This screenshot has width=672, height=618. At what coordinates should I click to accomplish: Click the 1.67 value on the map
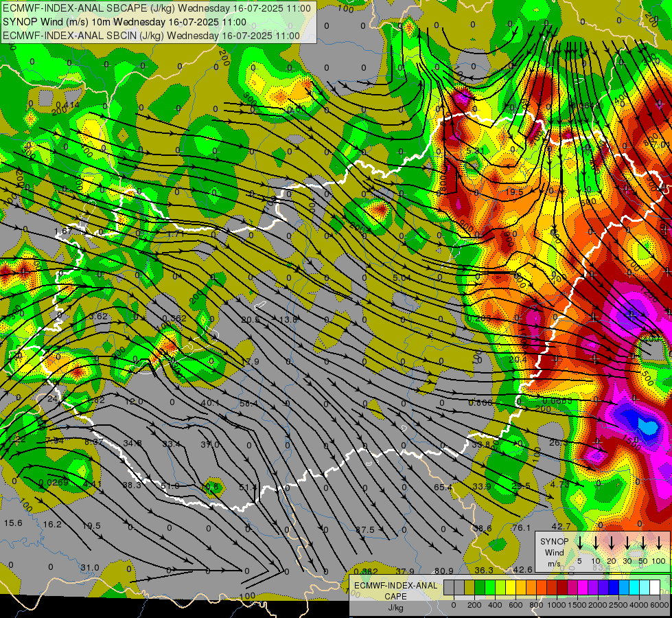coord(63,231)
